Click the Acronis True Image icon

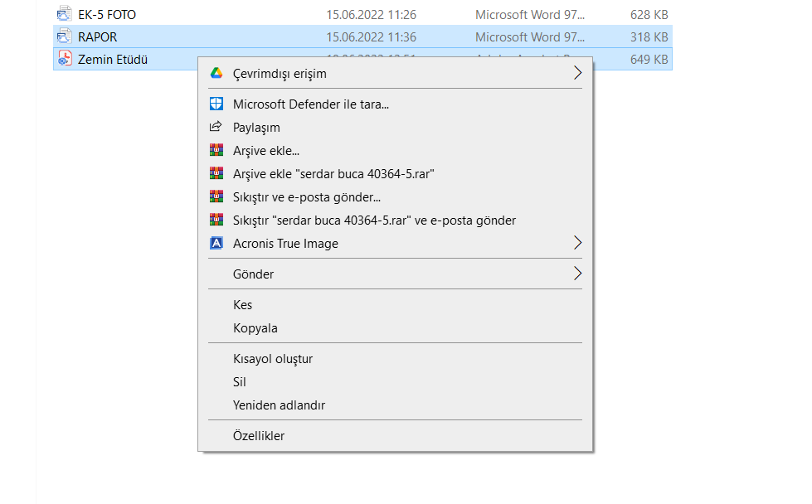tap(216, 243)
